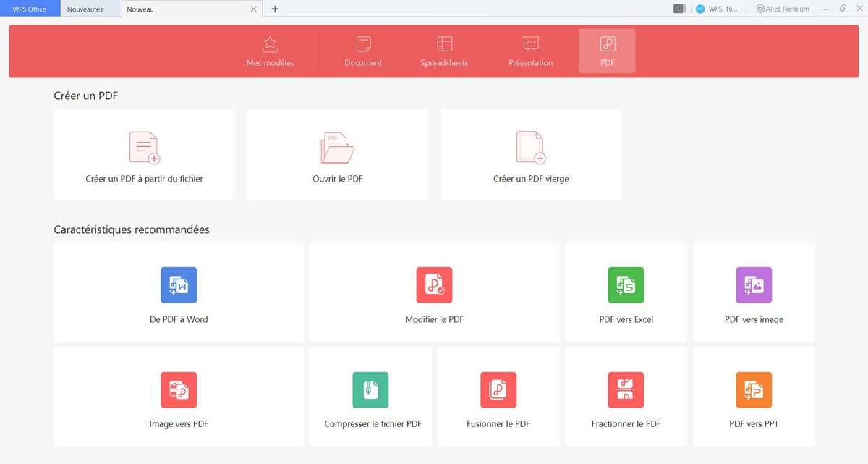Open Mes modèles templates
The width and height of the screenshot is (868, 464).
coord(270,51)
